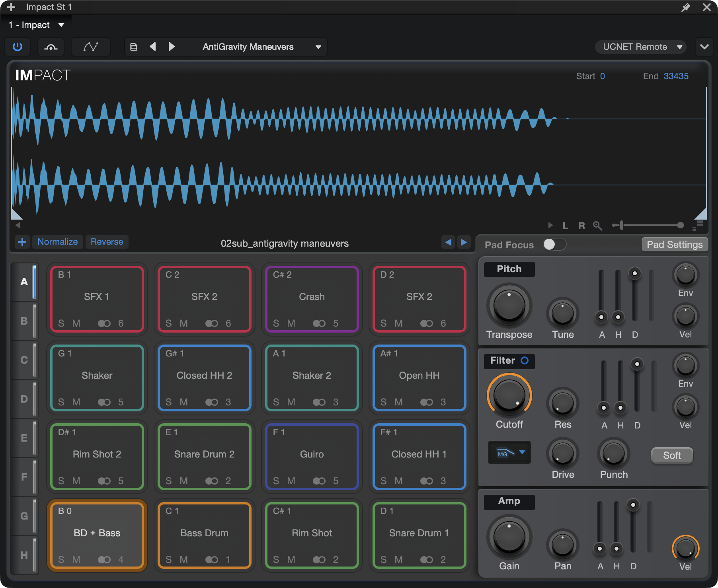Screen dimensions: 718x588
Task: Click the Filter Punch knob
Action: pos(614,454)
